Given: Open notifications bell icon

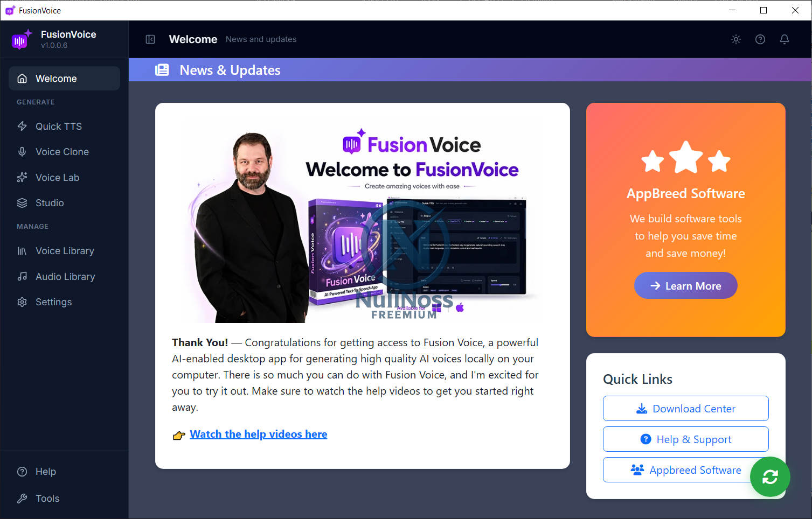Looking at the screenshot, I should (785, 39).
